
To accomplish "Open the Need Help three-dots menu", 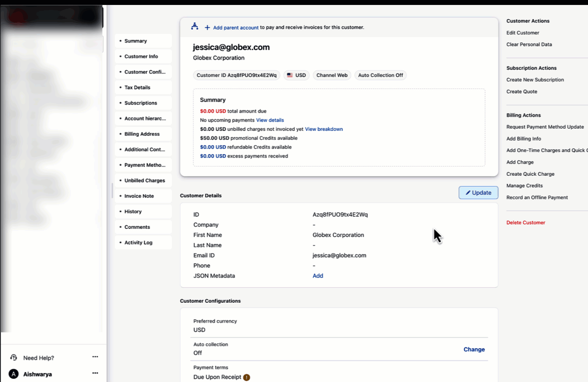I will [x=95, y=357].
